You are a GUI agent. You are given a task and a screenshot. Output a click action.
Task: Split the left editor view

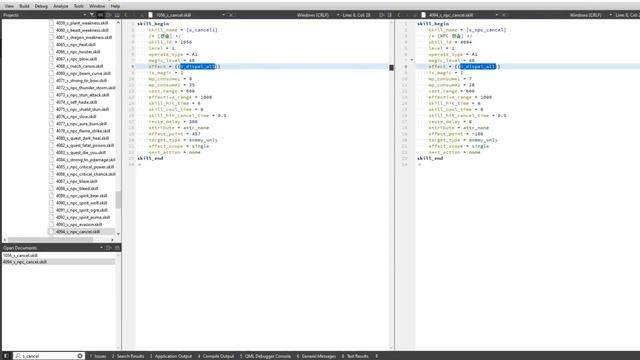382,15
